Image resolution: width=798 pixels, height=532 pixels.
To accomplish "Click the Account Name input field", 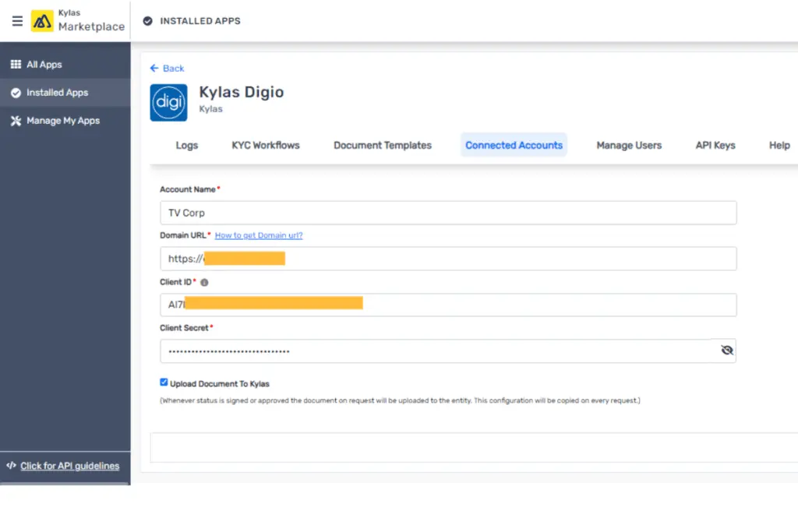I will click(448, 213).
